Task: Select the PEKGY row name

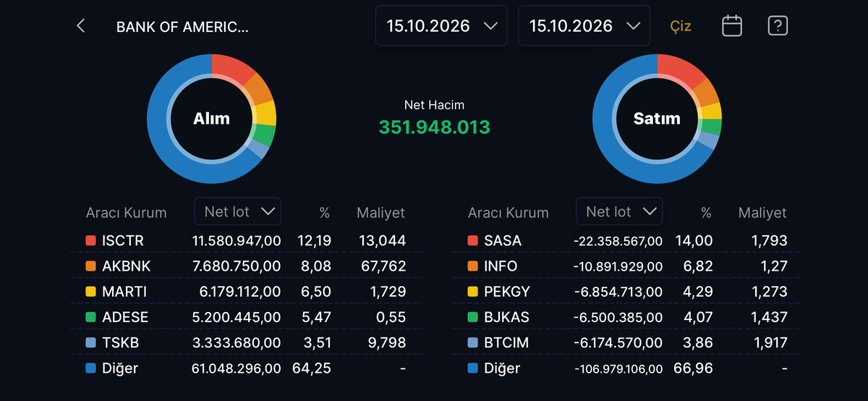Action: pos(507,292)
